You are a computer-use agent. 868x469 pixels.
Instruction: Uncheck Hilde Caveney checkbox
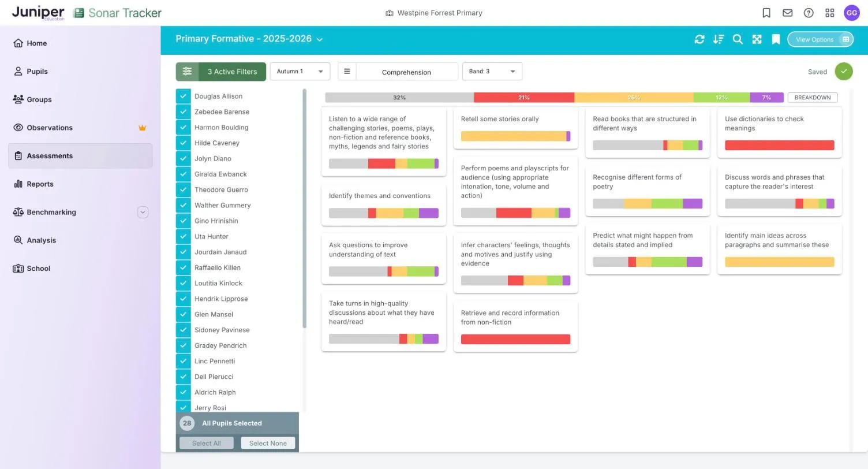tap(183, 143)
